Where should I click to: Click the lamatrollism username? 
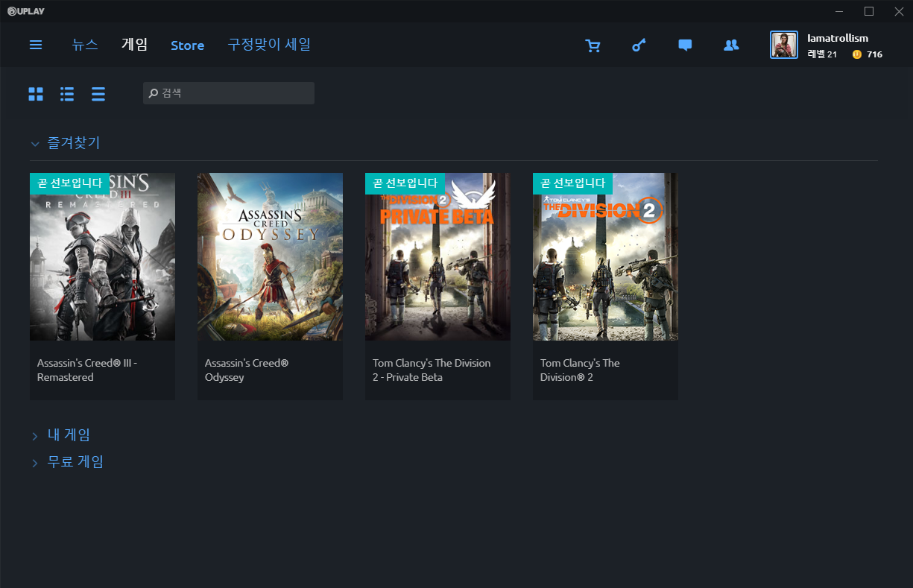pos(838,38)
